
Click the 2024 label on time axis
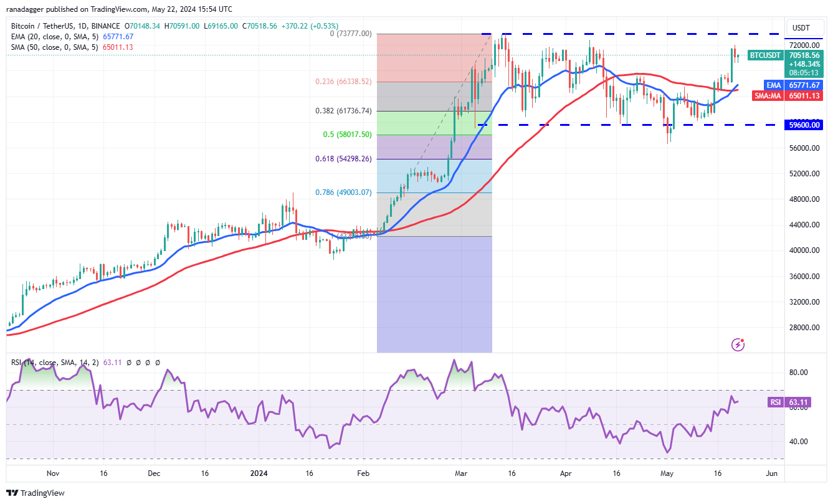tap(258, 473)
